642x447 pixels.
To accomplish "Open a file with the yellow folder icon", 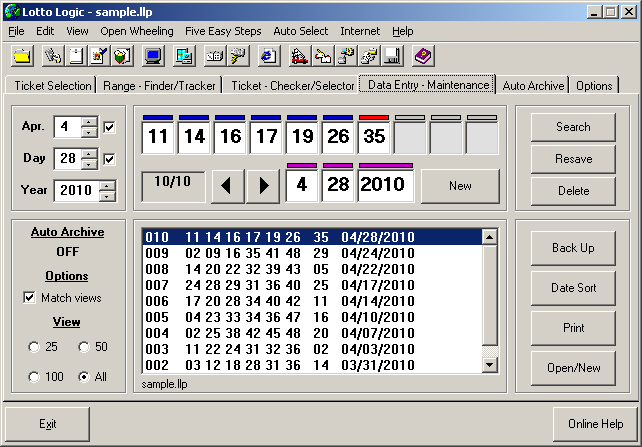I will click(22, 56).
